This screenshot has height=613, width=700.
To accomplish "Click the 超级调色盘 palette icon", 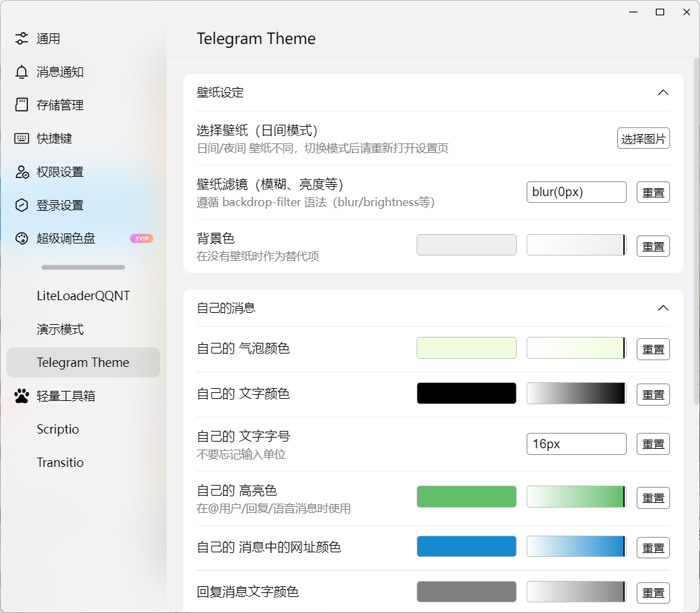I will pos(21,239).
